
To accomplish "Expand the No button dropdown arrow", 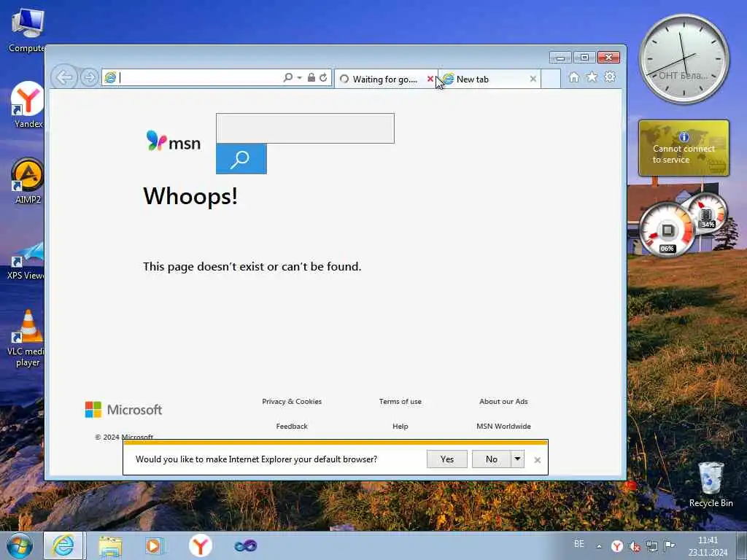I will coord(517,459).
